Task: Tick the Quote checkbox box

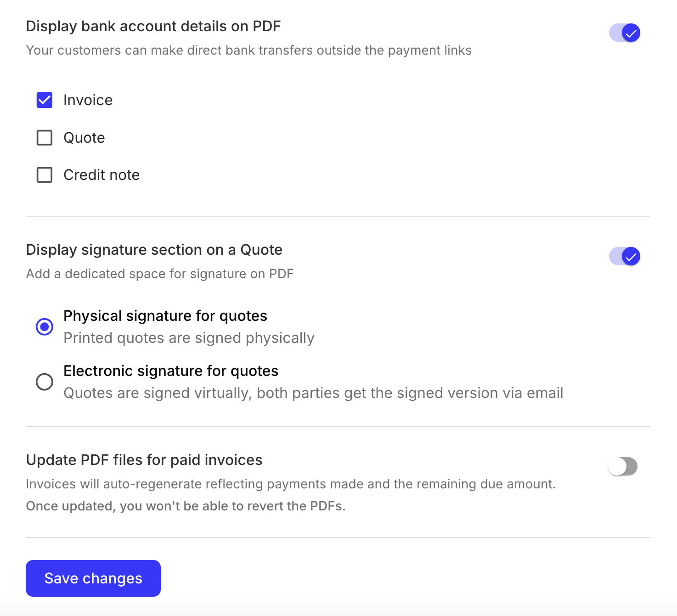Action: (x=45, y=138)
